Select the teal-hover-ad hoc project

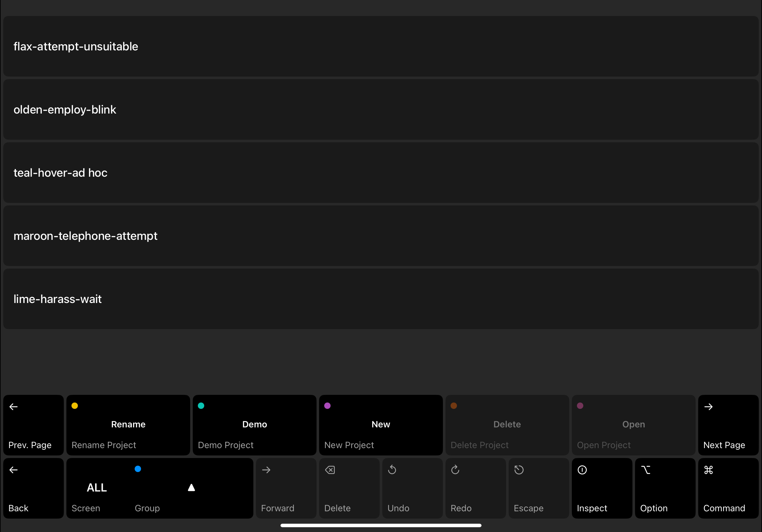click(381, 173)
